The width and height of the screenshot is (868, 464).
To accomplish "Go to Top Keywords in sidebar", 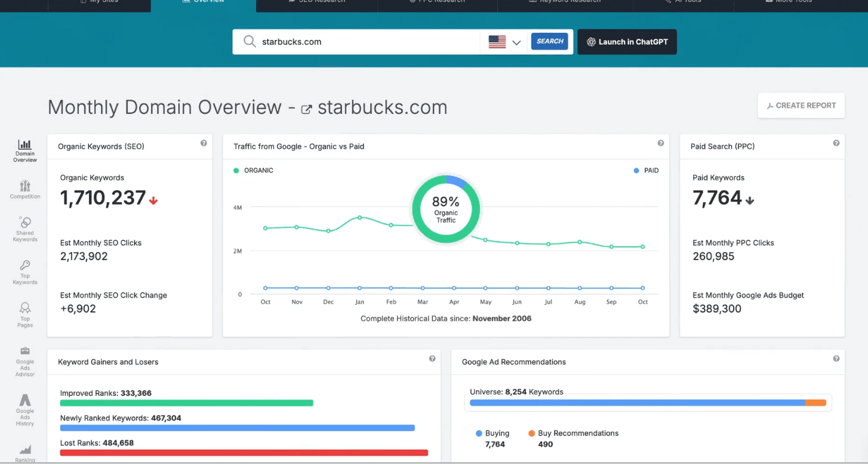I will (25, 272).
